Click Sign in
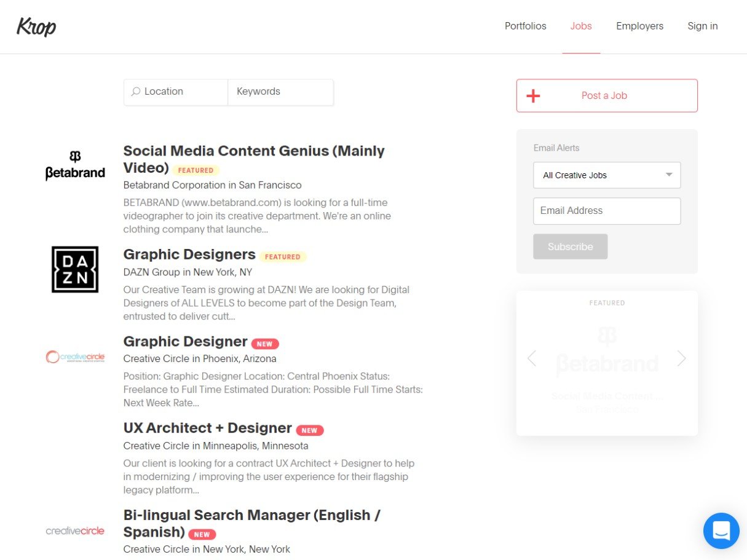747x560 pixels. click(x=702, y=26)
